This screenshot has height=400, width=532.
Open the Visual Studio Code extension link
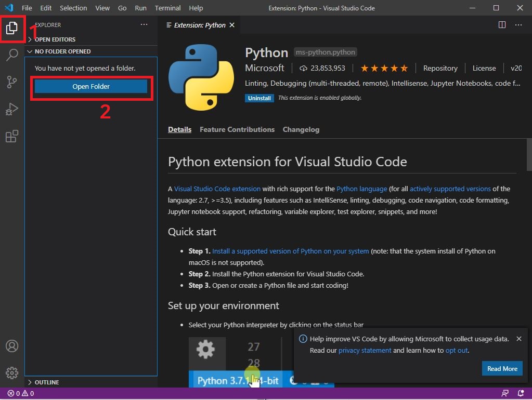tap(217, 189)
